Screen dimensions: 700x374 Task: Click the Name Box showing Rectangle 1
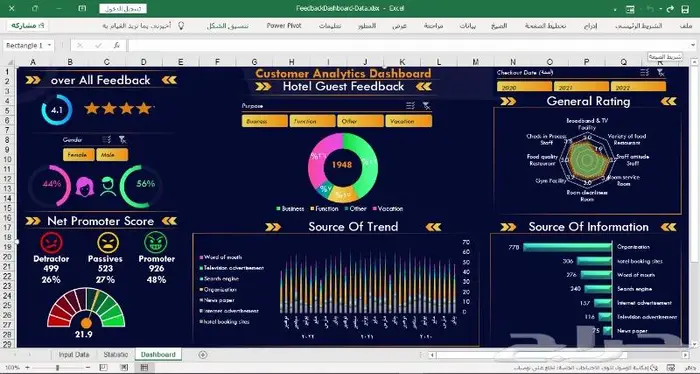click(25, 45)
